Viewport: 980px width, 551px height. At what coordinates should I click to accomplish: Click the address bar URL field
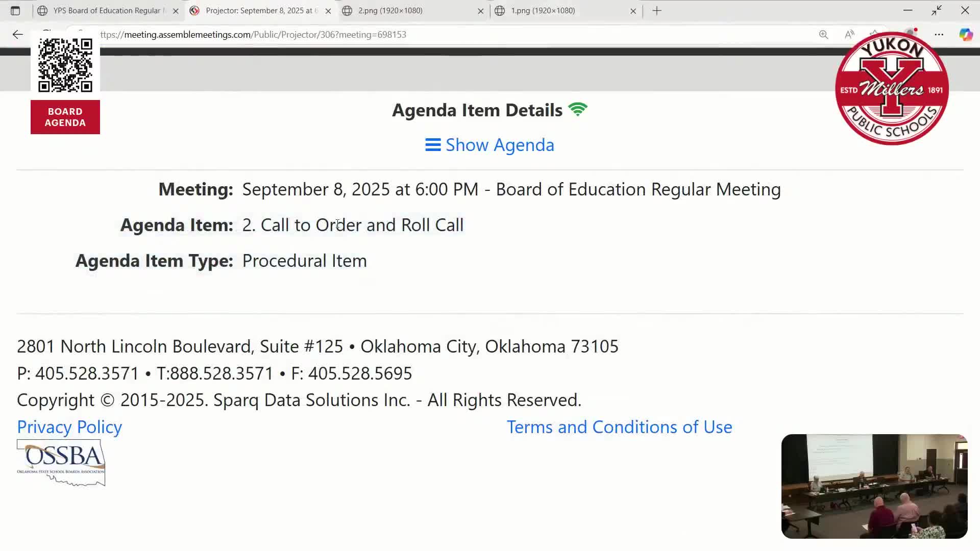(x=357, y=35)
